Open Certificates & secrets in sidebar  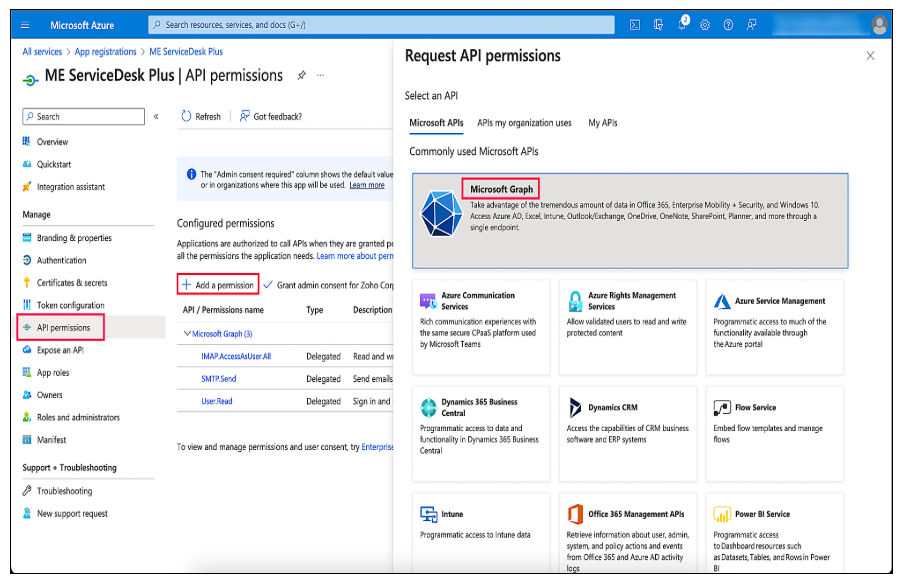[72, 283]
